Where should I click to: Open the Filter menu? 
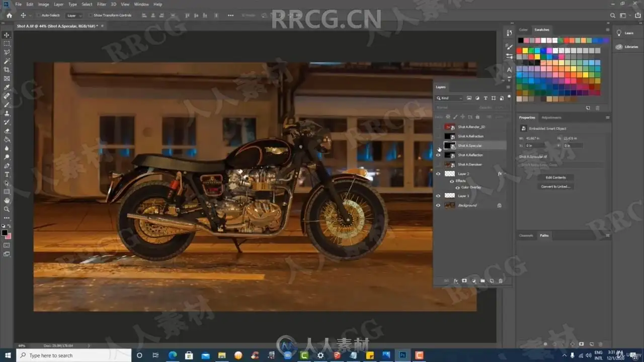(x=102, y=5)
